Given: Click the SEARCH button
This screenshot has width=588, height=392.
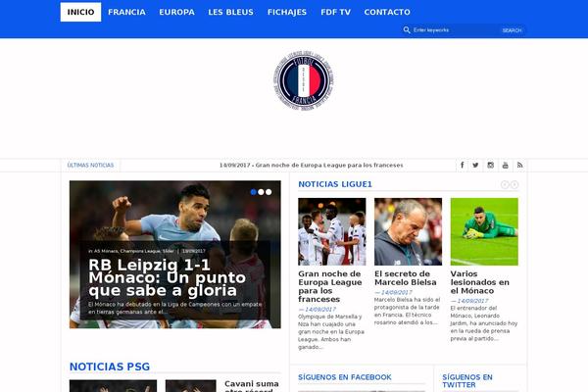Looking at the screenshot, I should [512, 30].
